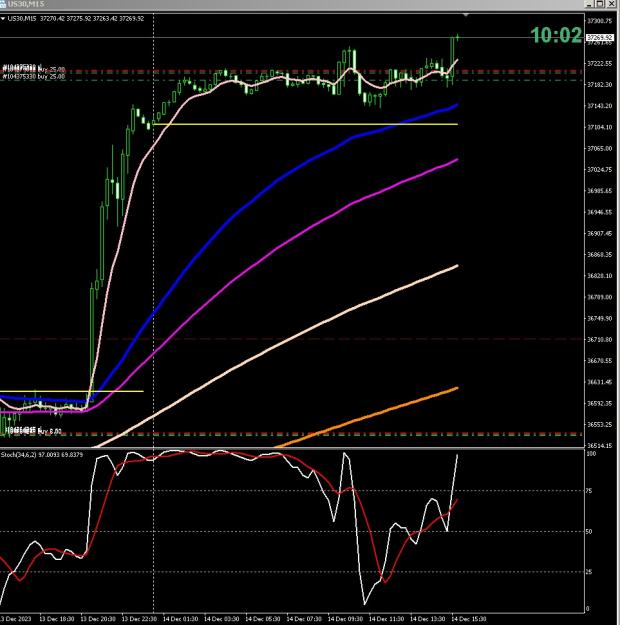The width and height of the screenshot is (620, 625).
Task: Click time axis label 13 Dec 18:30
Action: 57,619
